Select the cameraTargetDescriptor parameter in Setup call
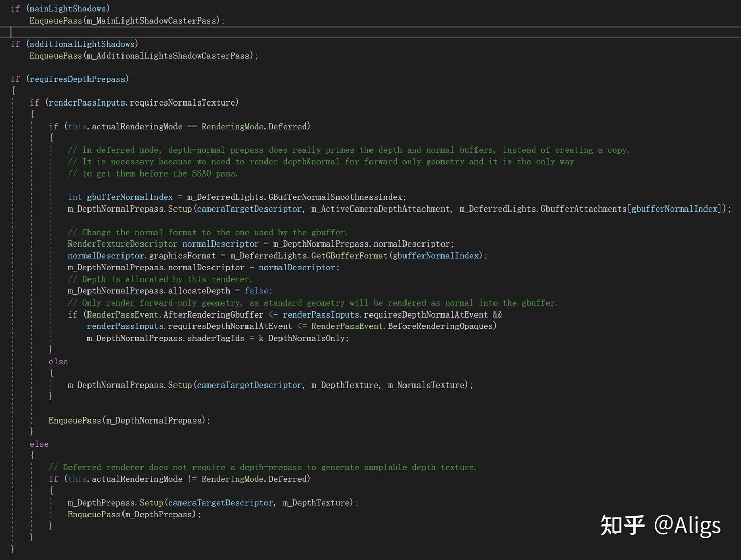This screenshot has width=741, height=560. pyautogui.click(x=249, y=208)
